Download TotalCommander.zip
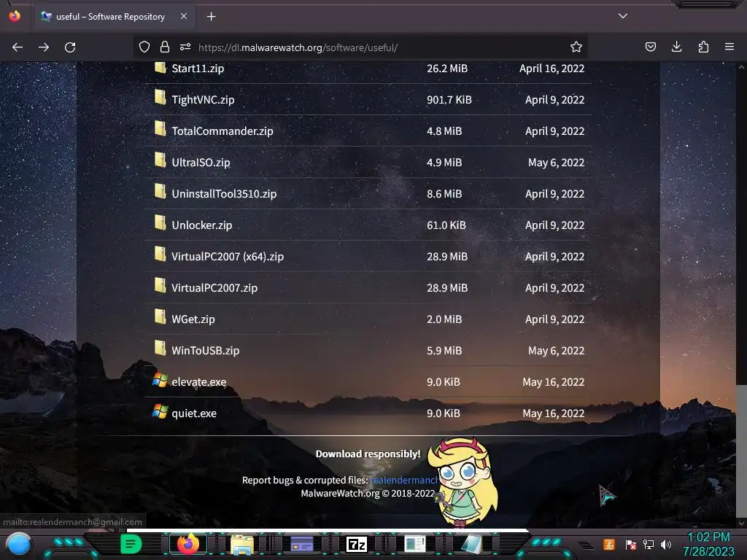The height and width of the screenshot is (560, 747). [222, 131]
